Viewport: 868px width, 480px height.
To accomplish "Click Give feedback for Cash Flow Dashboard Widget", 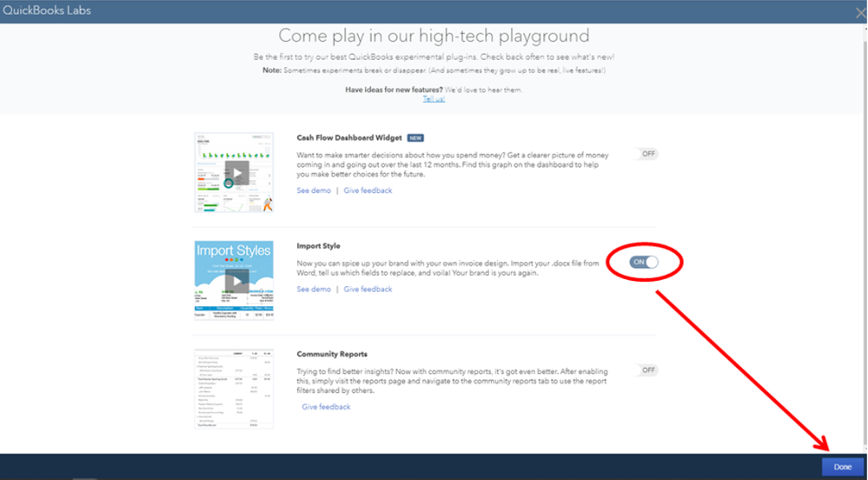I will pyautogui.click(x=368, y=190).
